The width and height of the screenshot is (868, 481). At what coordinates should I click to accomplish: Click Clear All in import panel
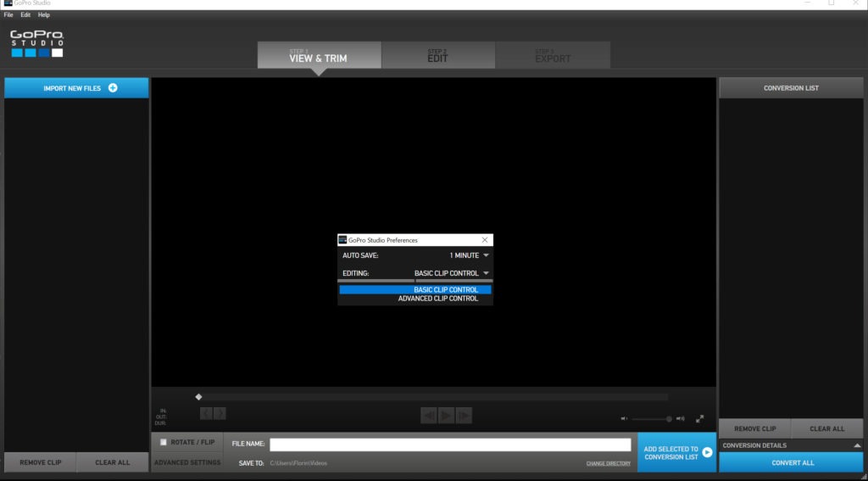click(x=113, y=462)
